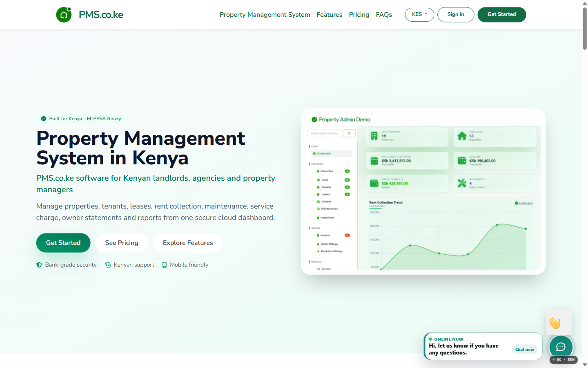The image size is (588, 368).
Task: Click the building icon on Total Properties card
Action: (x=374, y=136)
